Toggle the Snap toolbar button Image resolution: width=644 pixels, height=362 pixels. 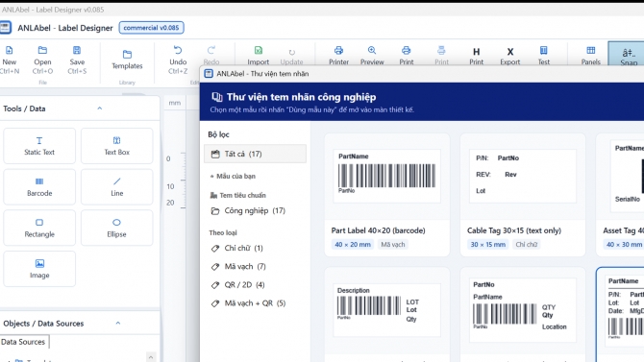pyautogui.click(x=629, y=54)
